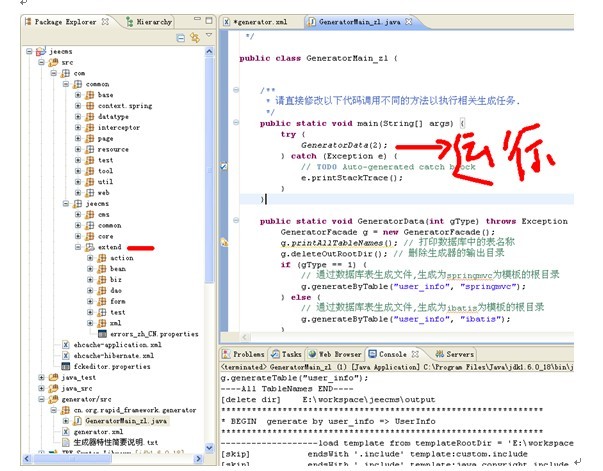Image resolution: width=603 pixels, height=471 pixels.
Task: Select the cms package icon
Action: (x=90, y=214)
